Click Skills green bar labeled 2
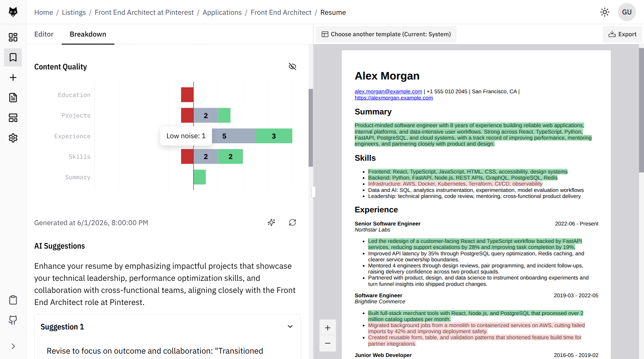This screenshot has width=644, height=359. coord(230,157)
